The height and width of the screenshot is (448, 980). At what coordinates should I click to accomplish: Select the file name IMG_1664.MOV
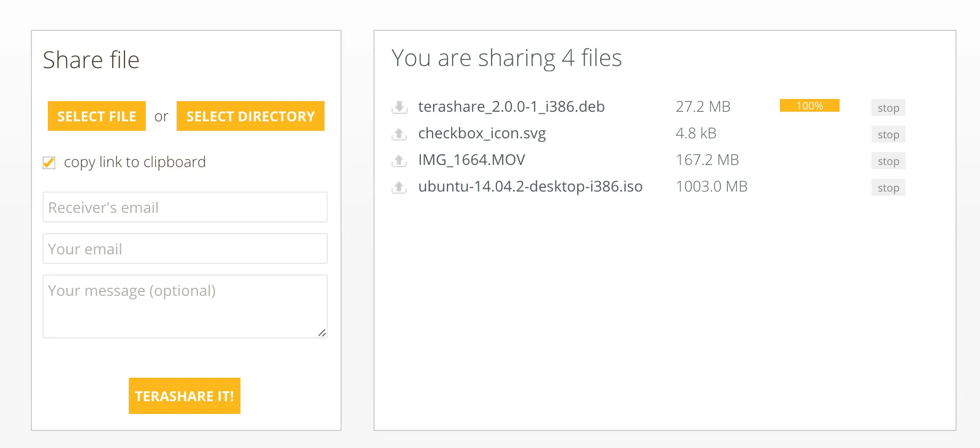pos(471,160)
